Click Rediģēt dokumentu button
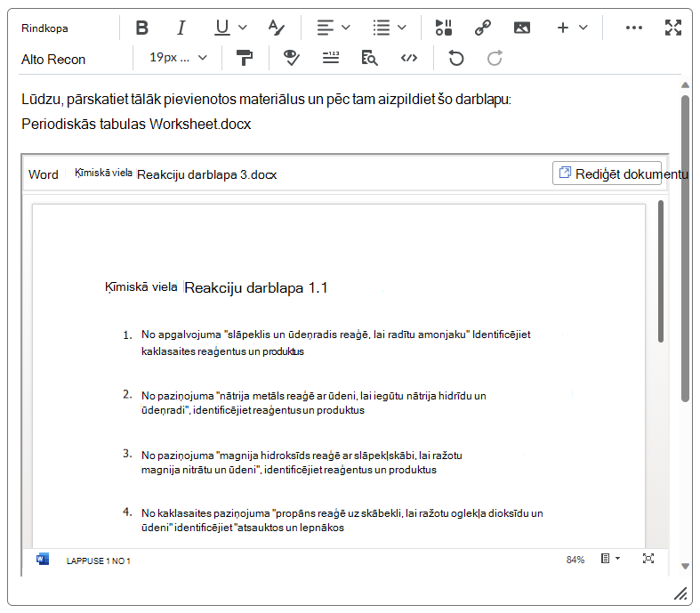 [607, 173]
